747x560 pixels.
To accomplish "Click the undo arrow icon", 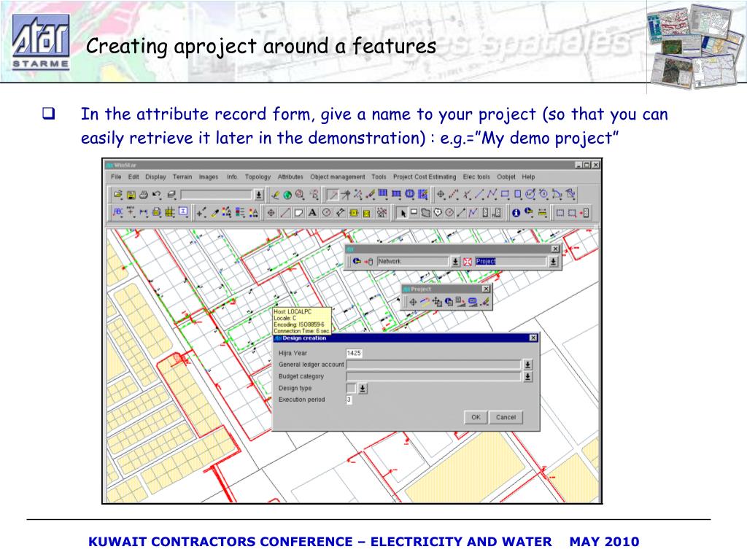I will pyautogui.click(x=156, y=194).
